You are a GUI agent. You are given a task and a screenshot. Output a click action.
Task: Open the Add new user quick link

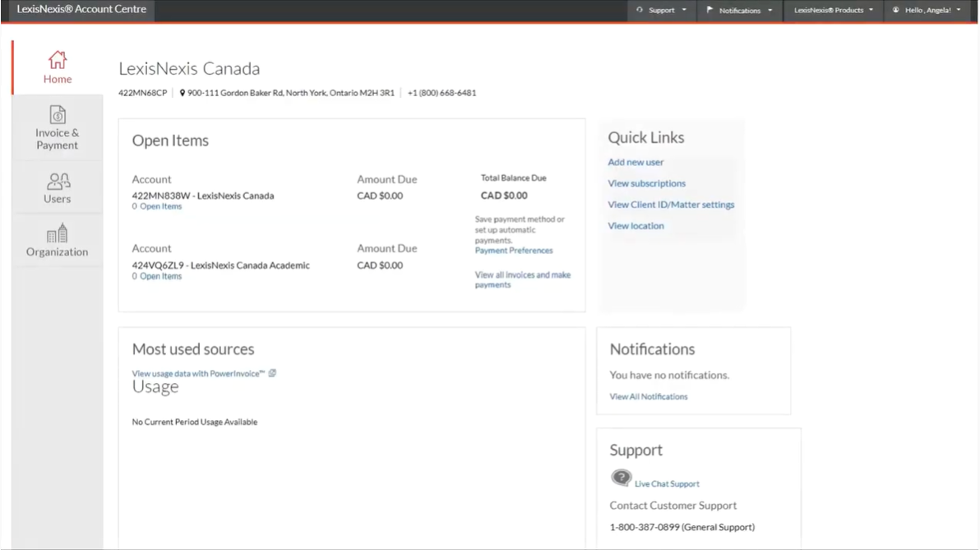636,163
